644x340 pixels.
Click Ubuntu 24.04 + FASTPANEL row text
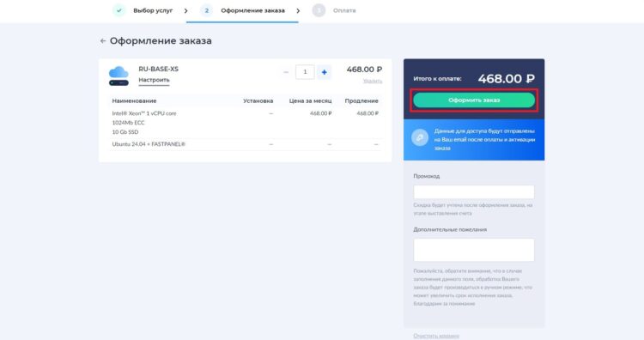(149, 144)
